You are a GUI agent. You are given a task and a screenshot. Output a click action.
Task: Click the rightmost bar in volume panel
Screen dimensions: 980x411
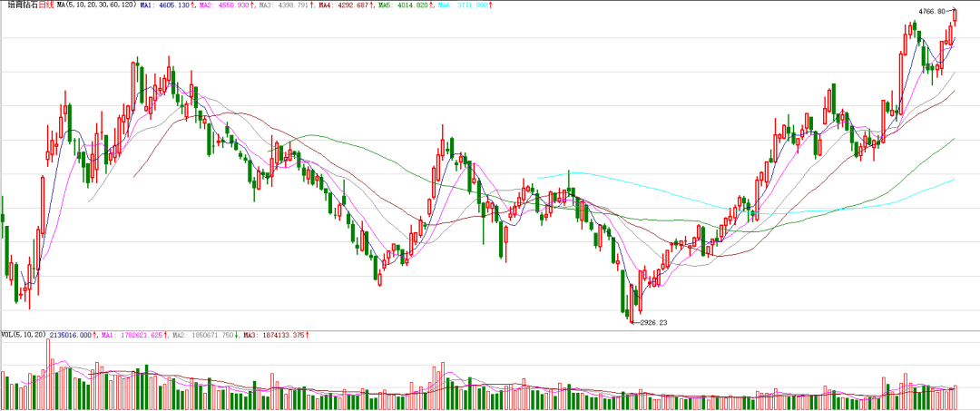(955, 397)
